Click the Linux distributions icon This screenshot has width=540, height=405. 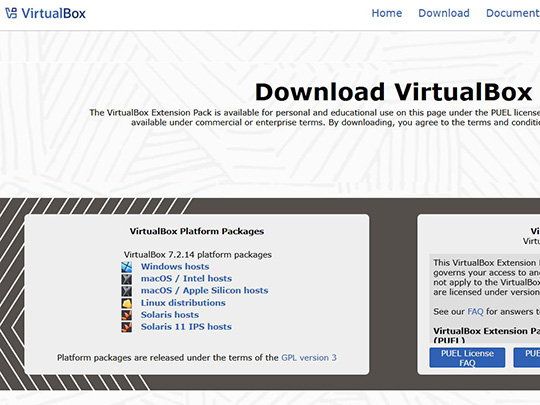(x=126, y=303)
